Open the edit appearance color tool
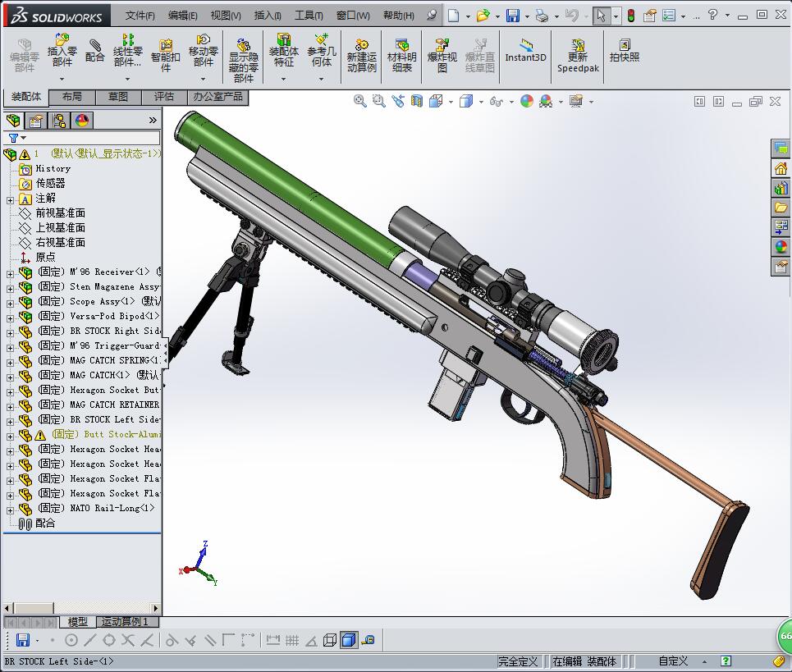 pyautogui.click(x=527, y=101)
